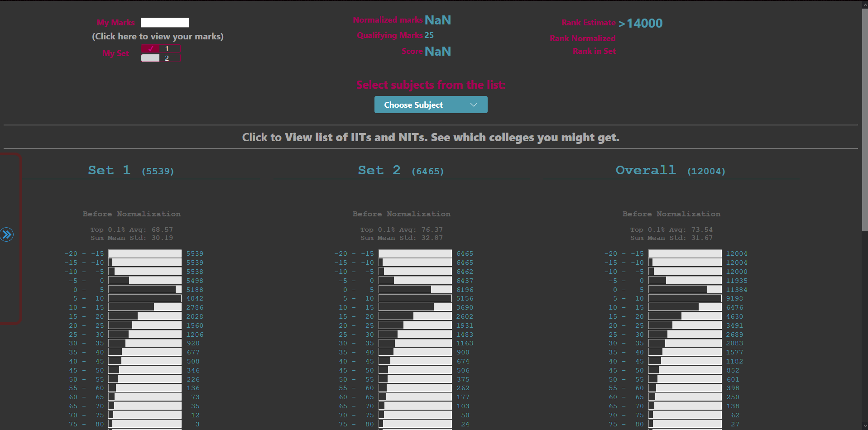Click the Set 1 histogram bar for 5-10
This screenshot has width=868, height=430.
point(145,298)
